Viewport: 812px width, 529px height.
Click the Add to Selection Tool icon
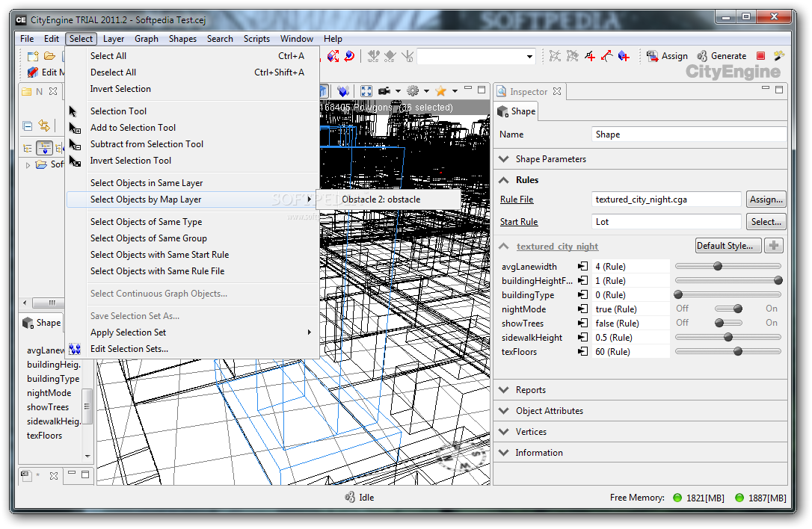coord(75,128)
